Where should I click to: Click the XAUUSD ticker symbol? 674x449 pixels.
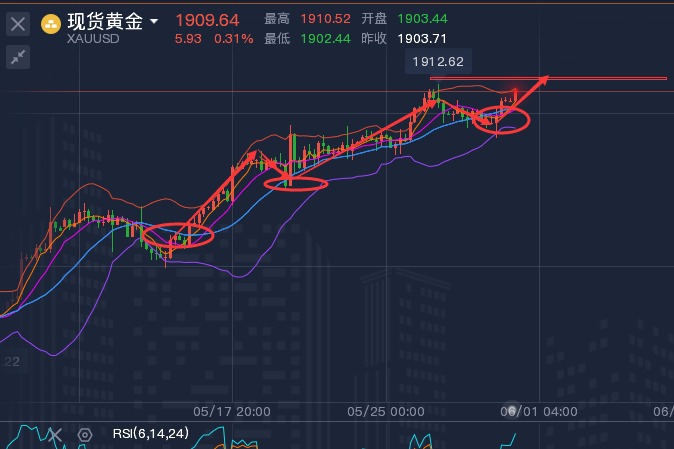click(x=95, y=40)
